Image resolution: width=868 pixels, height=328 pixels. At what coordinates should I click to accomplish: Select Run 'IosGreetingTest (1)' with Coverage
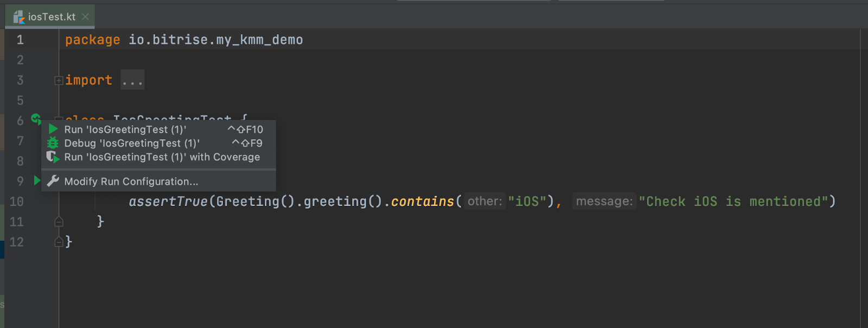click(162, 157)
